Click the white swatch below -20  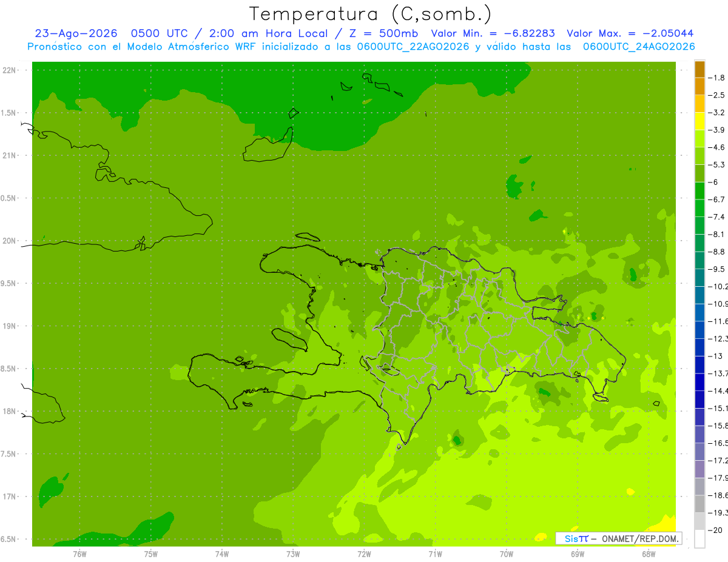[x=699, y=539]
